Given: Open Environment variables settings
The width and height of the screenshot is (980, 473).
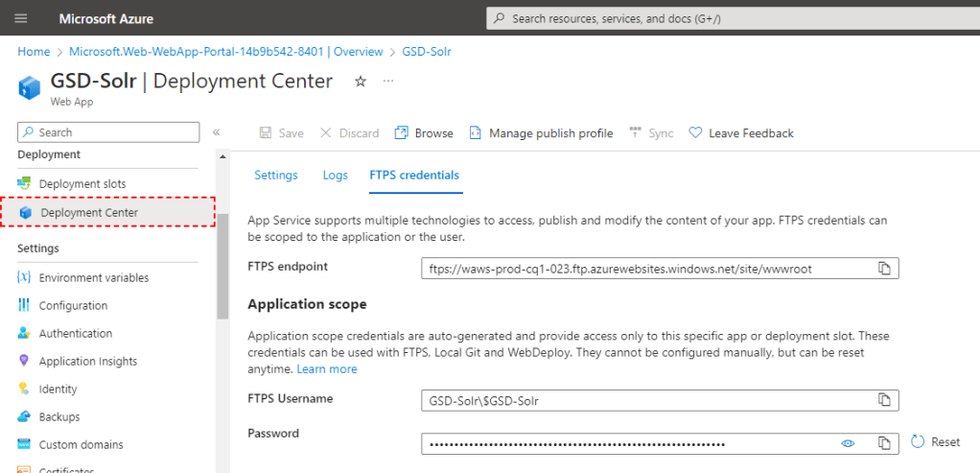Looking at the screenshot, I should tap(93, 277).
